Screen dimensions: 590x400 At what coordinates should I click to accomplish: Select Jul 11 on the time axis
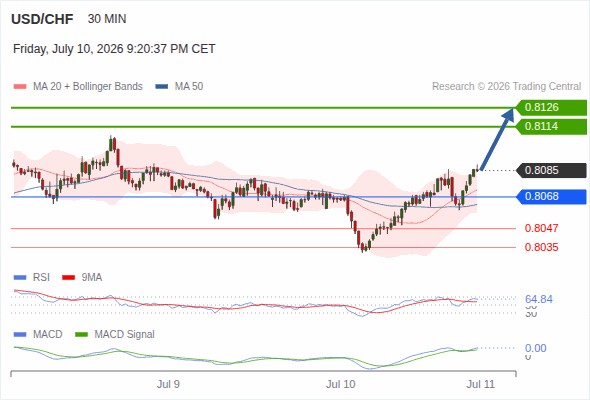tap(481, 384)
